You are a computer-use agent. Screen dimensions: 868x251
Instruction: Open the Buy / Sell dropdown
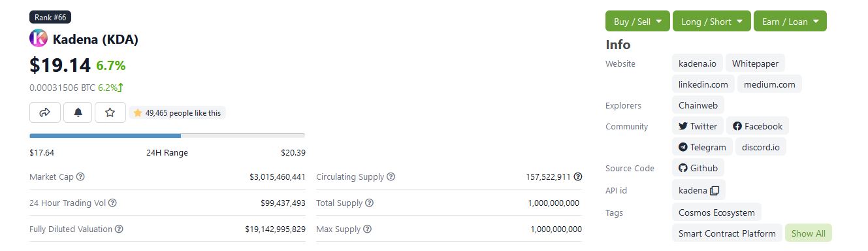pyautogui.click(x=637, y=22)
